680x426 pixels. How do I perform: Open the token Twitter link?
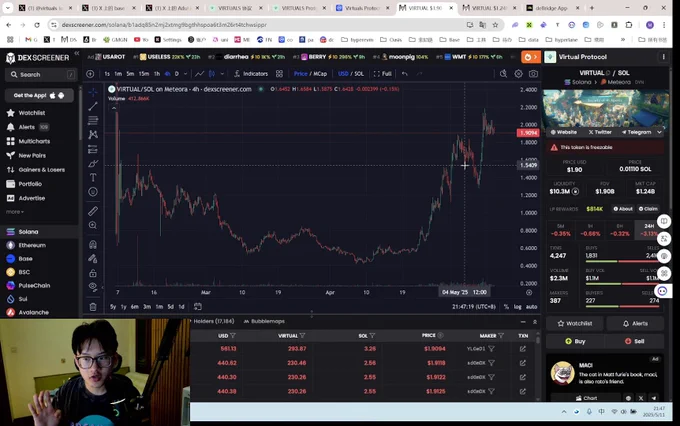(x=600, y=132)
